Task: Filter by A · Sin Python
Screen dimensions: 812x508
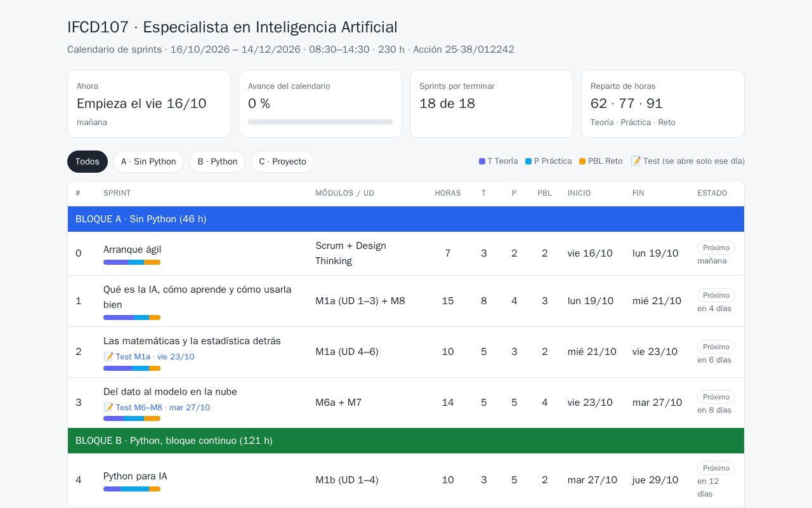Action: point(148,161)
